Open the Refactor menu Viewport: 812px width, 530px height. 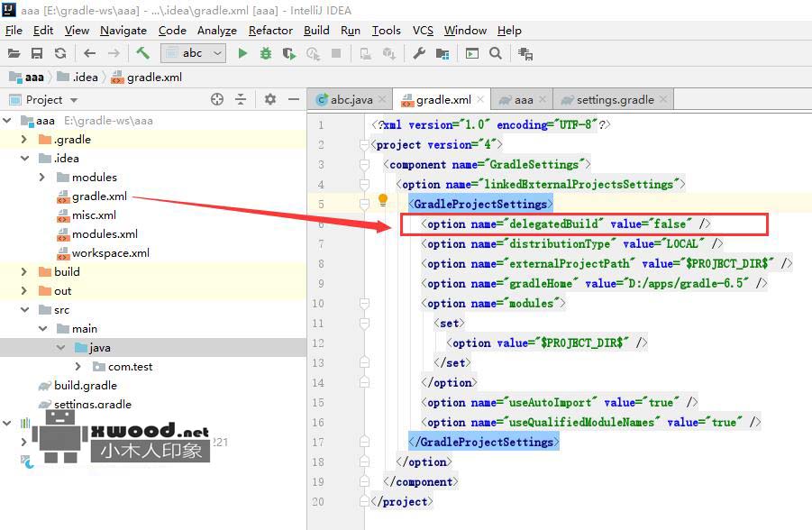pyautogui.click(x=270, y=31)
